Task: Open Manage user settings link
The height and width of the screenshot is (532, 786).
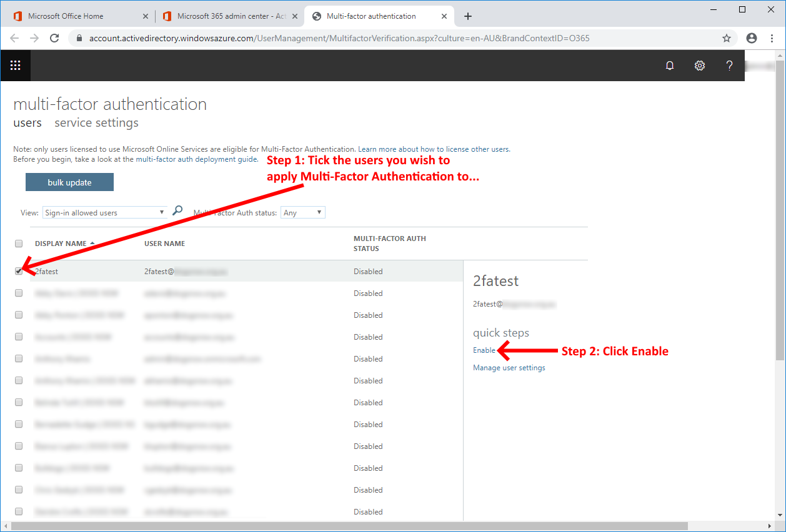Action: coord(509,368)
